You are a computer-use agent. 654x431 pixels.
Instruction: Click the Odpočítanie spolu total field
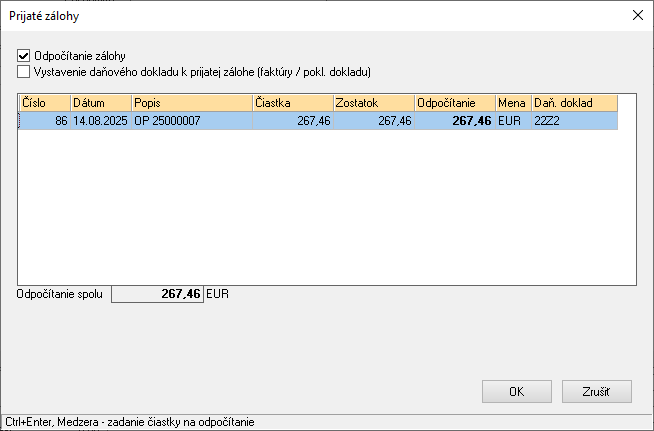click(157, 294)
